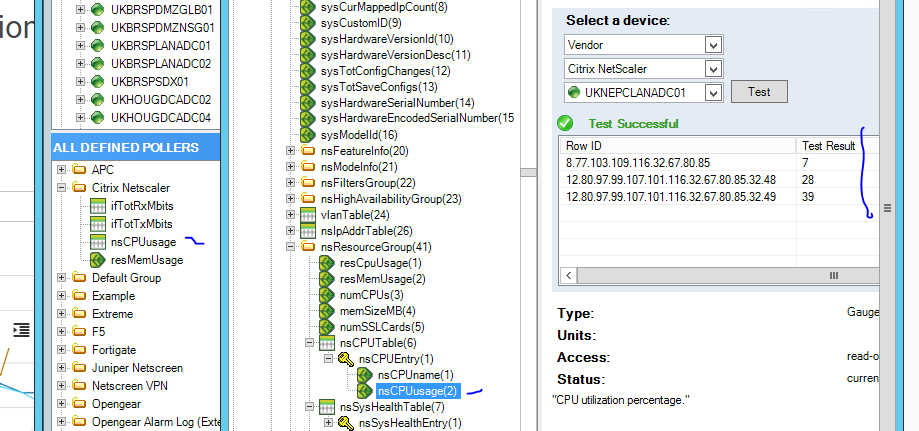This screenshot has height=431, width=919.
Task: Click the leaf icon beside memSizeMB(4)
Action: (326, 311)
